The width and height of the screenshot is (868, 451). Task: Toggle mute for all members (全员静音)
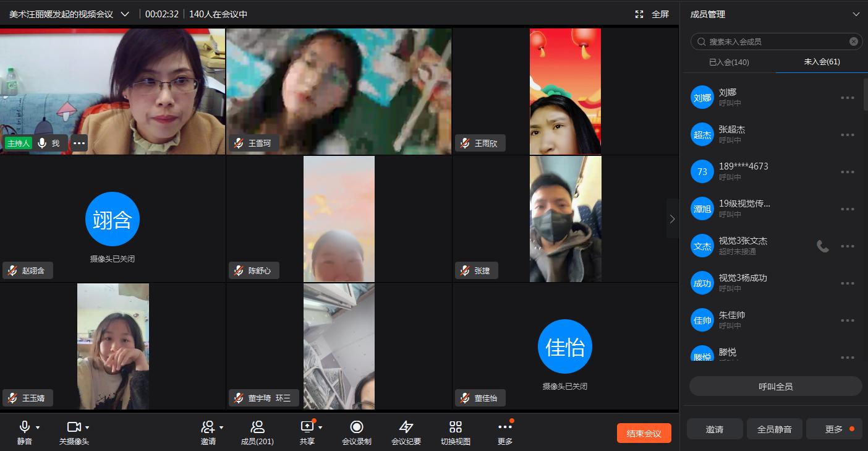point(774,429)
